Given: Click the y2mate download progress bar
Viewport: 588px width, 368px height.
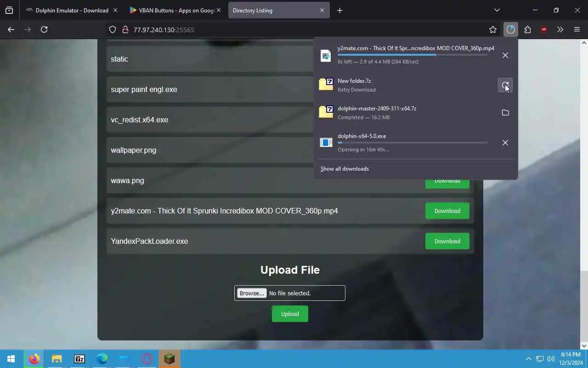Looking at the screenshot, I should coord(413,55).
